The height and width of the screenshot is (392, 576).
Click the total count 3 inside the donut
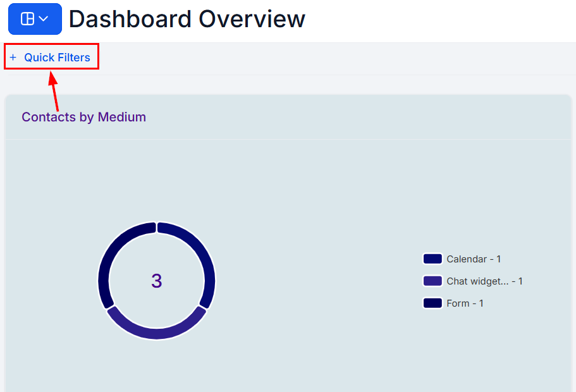click(x=156, y=281)
